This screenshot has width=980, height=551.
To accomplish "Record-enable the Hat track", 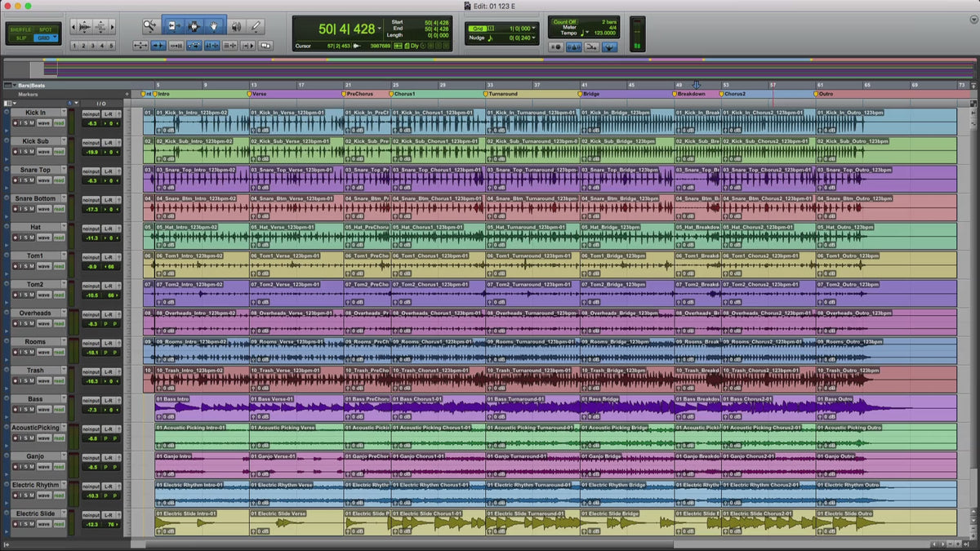I will point(16,238).
